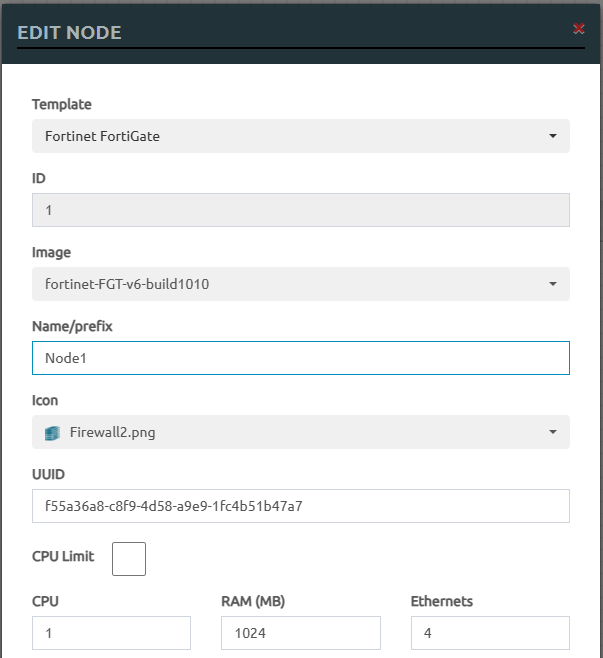
Task: Click the ID field
Action: (x=301, y=210)
